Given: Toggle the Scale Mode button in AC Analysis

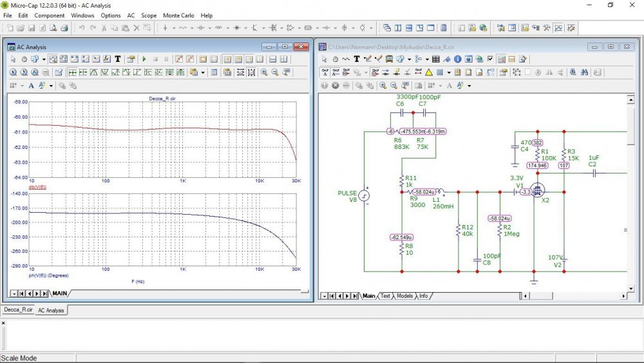Looking at the screenshot, I should coord(53,59).
